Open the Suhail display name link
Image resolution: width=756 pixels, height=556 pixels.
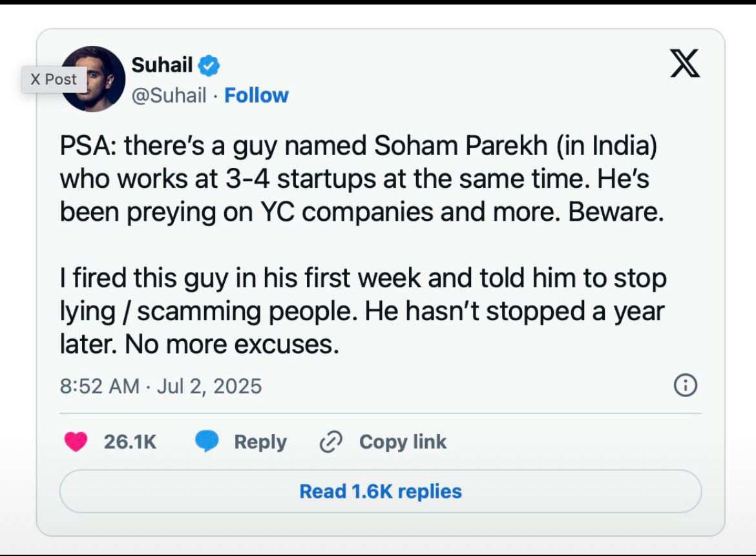pyautogui.click(x=162, y=65)
